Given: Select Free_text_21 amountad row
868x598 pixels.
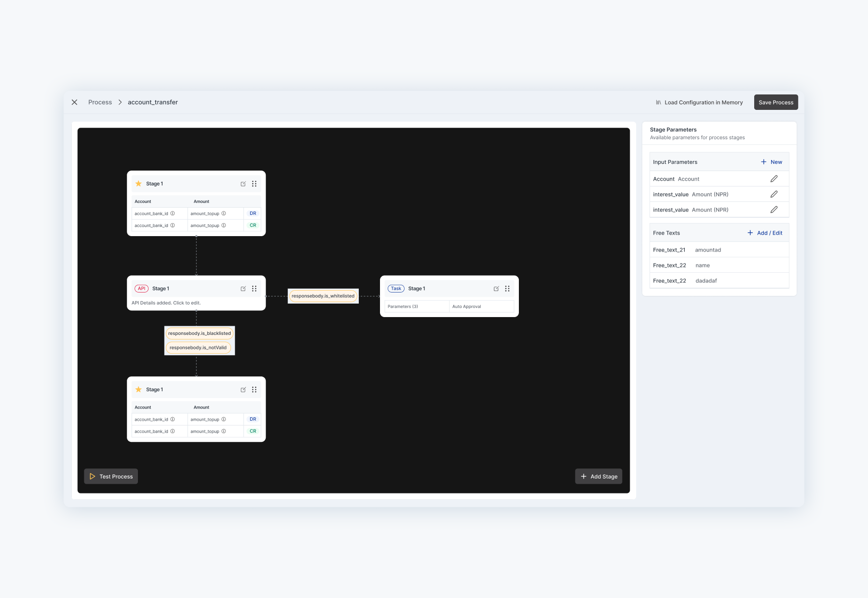Looking at the screenshot, I should [x=719, y=250].
